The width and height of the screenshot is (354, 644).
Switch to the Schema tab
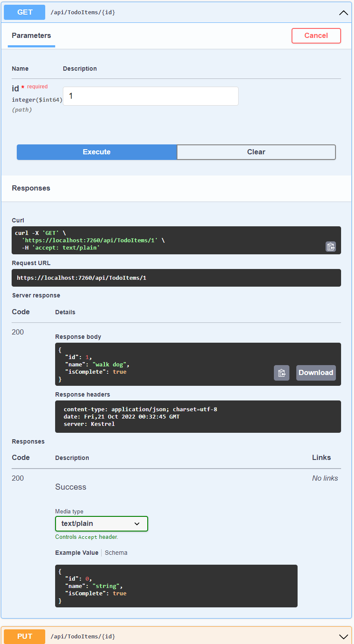116,553
